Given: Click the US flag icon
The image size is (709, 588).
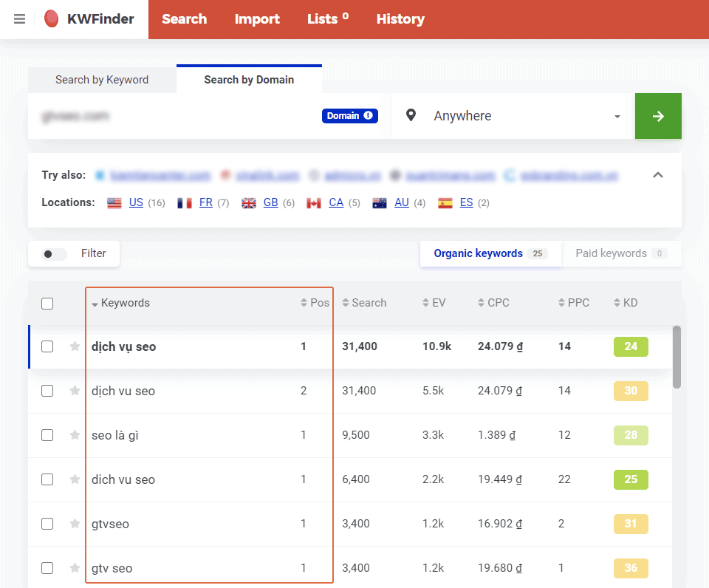Looking at the screenshot, I should [x=114, y=202].
